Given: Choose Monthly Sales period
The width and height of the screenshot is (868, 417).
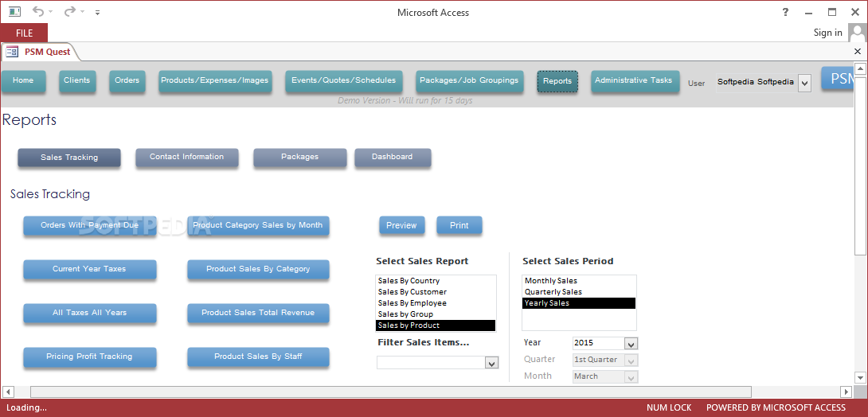Looking at the screenshot, I should 579,281.
